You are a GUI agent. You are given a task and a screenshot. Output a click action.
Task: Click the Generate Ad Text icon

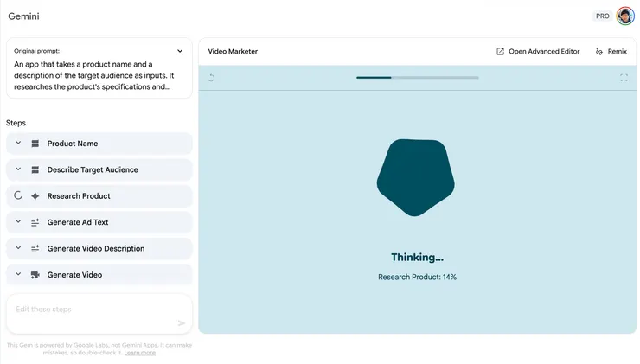pos(35,222)
